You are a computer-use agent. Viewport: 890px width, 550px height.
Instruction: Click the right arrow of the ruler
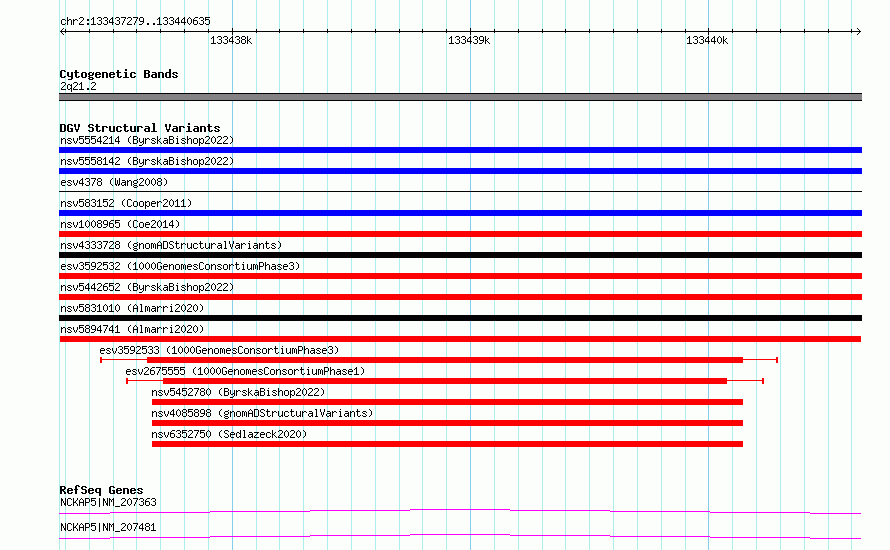click(858, 32)
